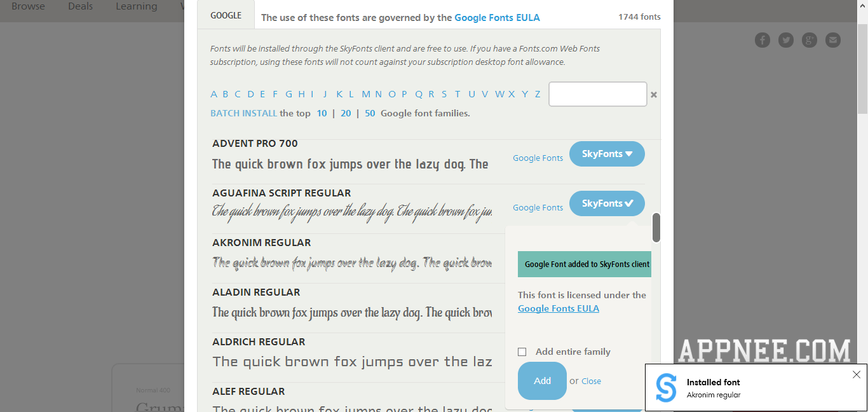Select the ALADIN REGULAR font title
The width and height of the screenshot is (868, 412).
pos(256,292)
